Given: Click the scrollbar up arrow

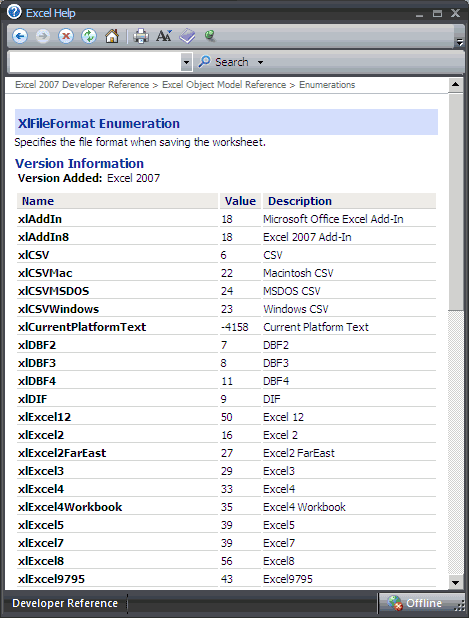Looking at the screenshot, I should (x=456, y=84).
